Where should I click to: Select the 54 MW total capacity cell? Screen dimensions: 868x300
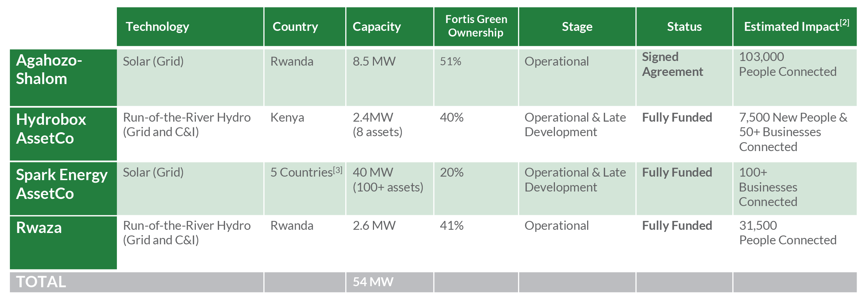coord(373,282)
